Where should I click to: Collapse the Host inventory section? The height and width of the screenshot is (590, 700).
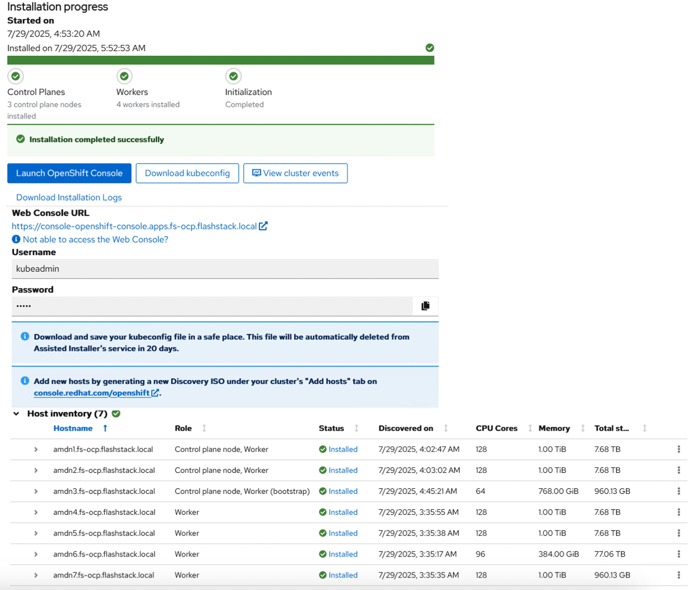16,414
